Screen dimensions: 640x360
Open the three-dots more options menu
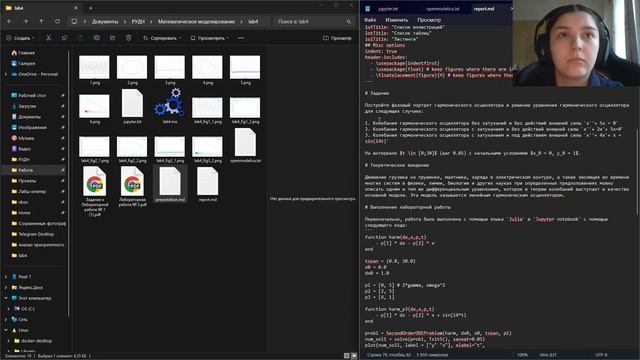[x=241, y=38]
